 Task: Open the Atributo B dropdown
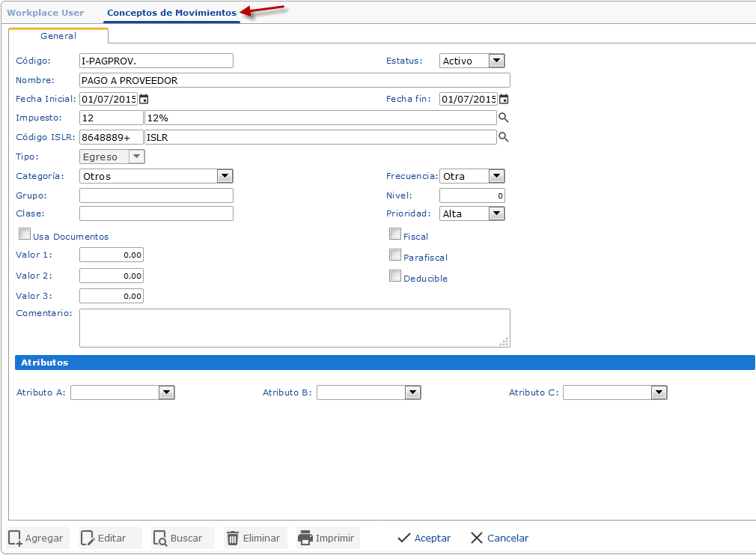point(412,392)
